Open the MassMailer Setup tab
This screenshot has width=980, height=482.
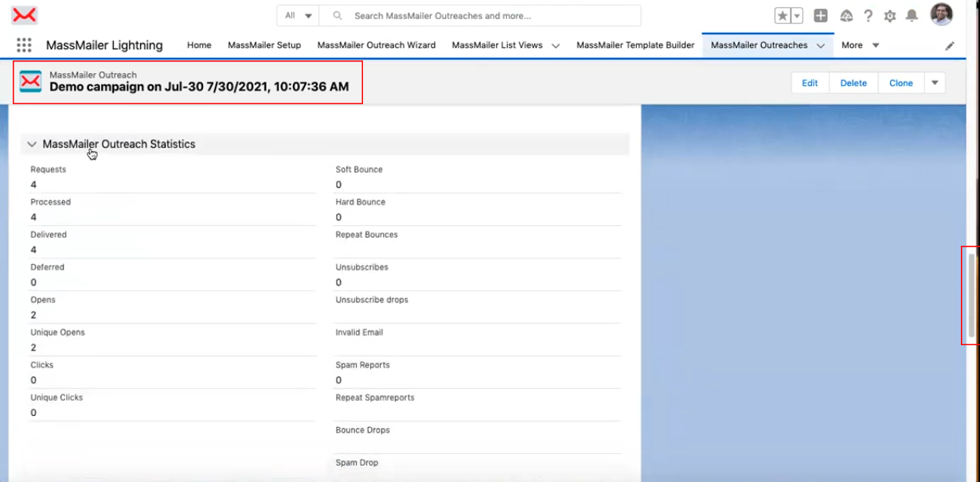coord(264,45)
